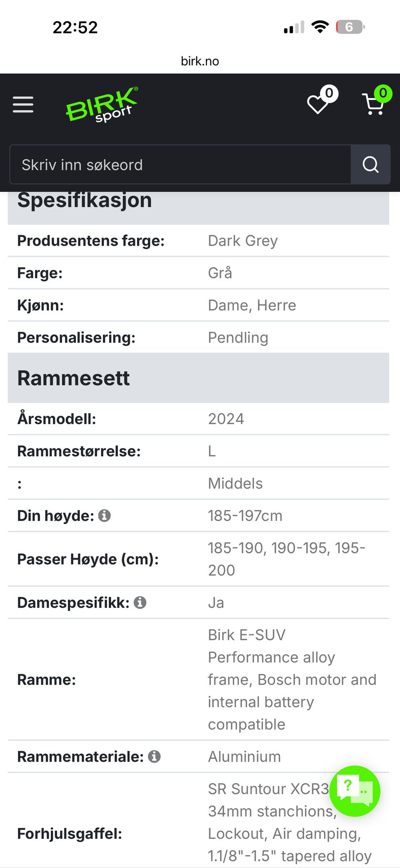The height and width of the screenshot is (868, 400).
Task: Tap the status bar clock
Action: [75, 28]
